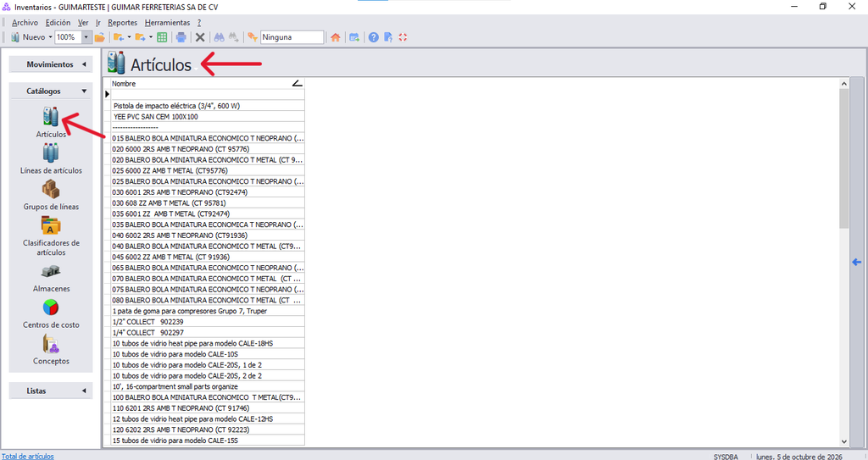The height and width of the screenshot is (460, 868).
Task: Click the find next binoculars icon
Action: [x=234, y=37]
